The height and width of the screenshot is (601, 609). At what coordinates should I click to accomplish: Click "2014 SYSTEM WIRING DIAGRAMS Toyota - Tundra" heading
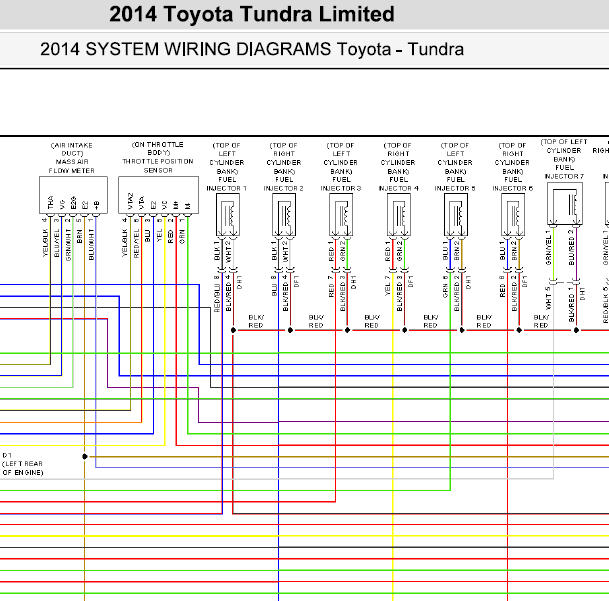[x=252, y=49]
